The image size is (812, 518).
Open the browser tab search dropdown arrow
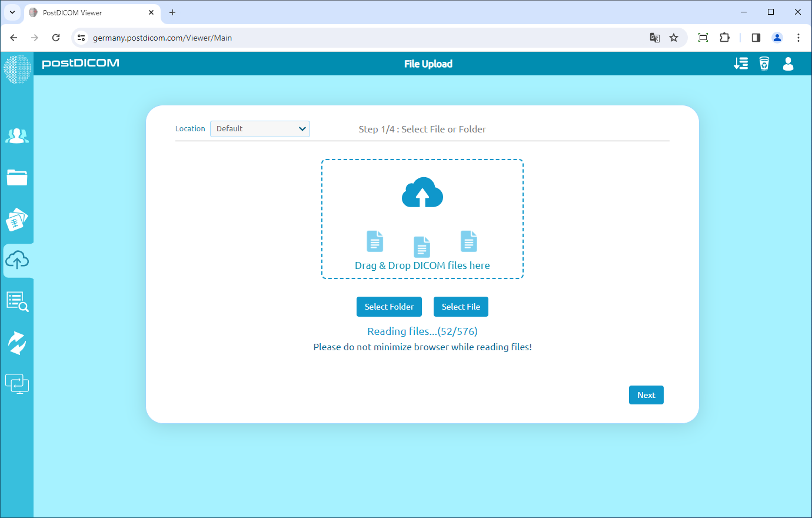point(12,12)
